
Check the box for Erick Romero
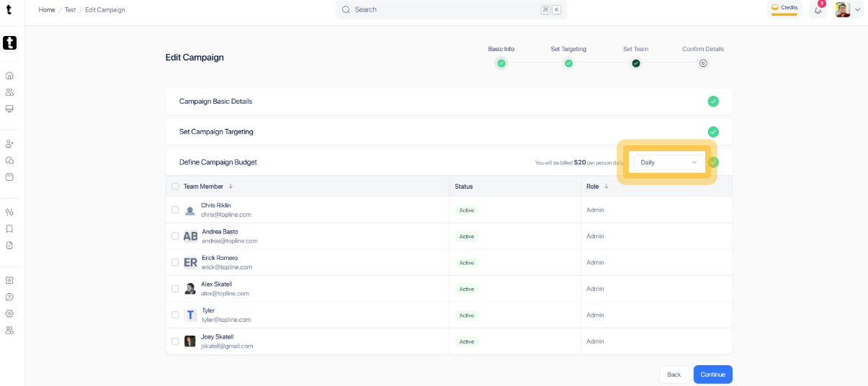(175, 262)
